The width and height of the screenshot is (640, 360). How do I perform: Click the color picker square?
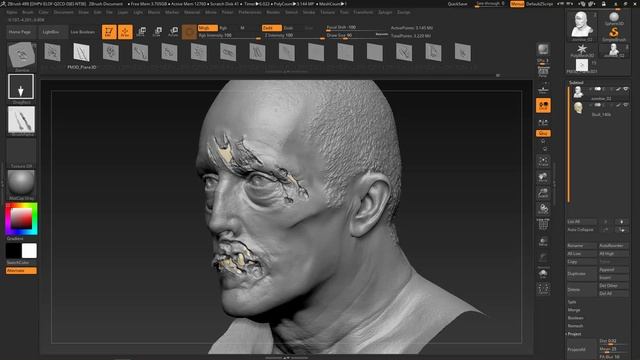click(x=21, y=219)
